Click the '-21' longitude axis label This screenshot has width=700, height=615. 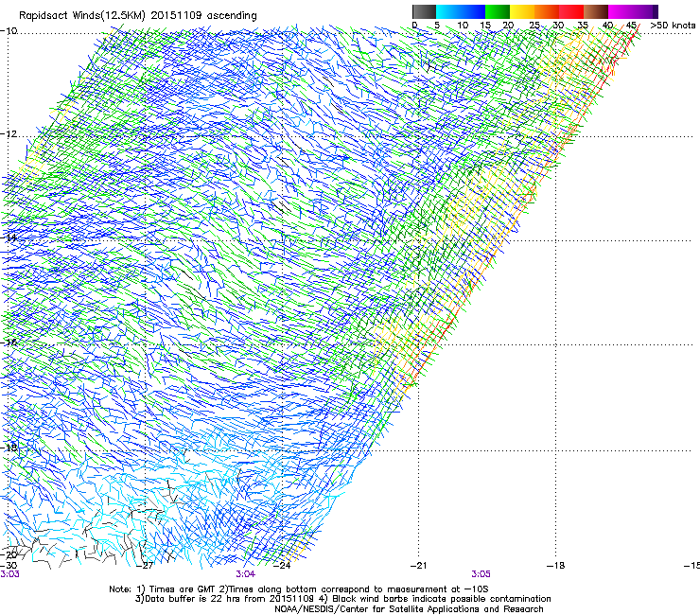(418, 566)
